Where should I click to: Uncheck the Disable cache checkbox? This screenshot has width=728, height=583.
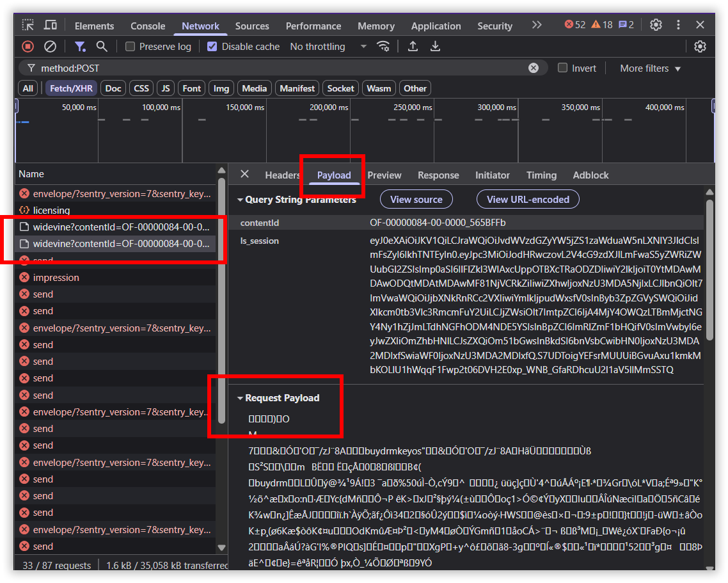tap(212, 47)
